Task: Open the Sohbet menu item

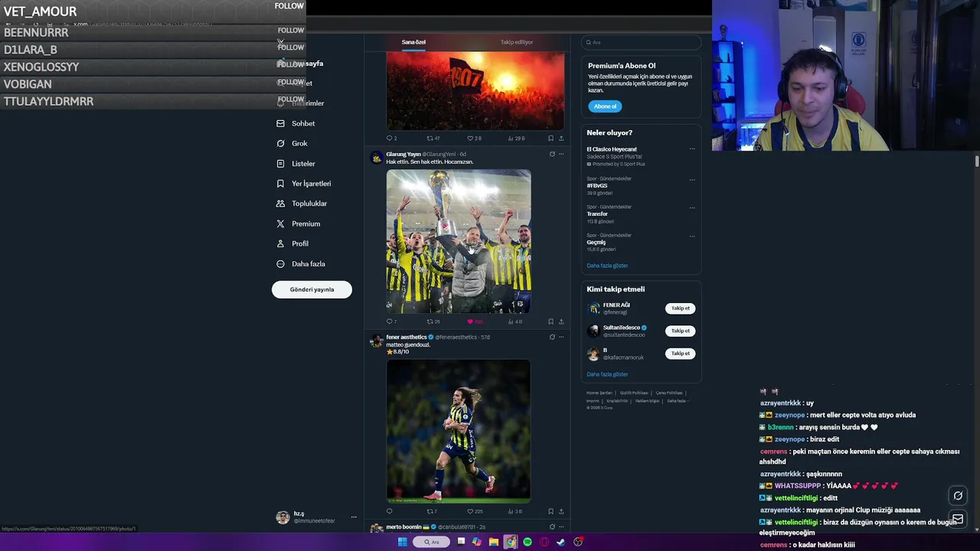Action: coord(303,123)
